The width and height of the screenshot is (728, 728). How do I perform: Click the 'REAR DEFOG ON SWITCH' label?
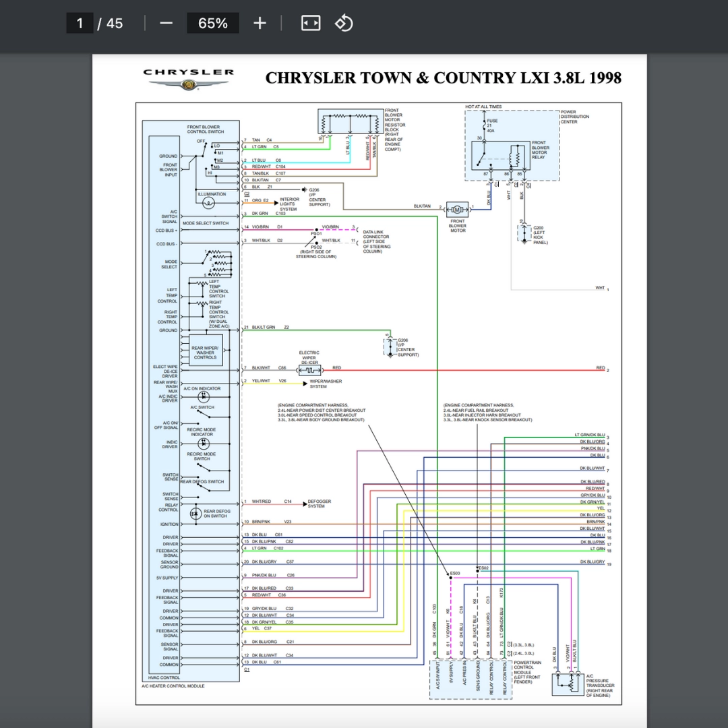pos(217,514)
